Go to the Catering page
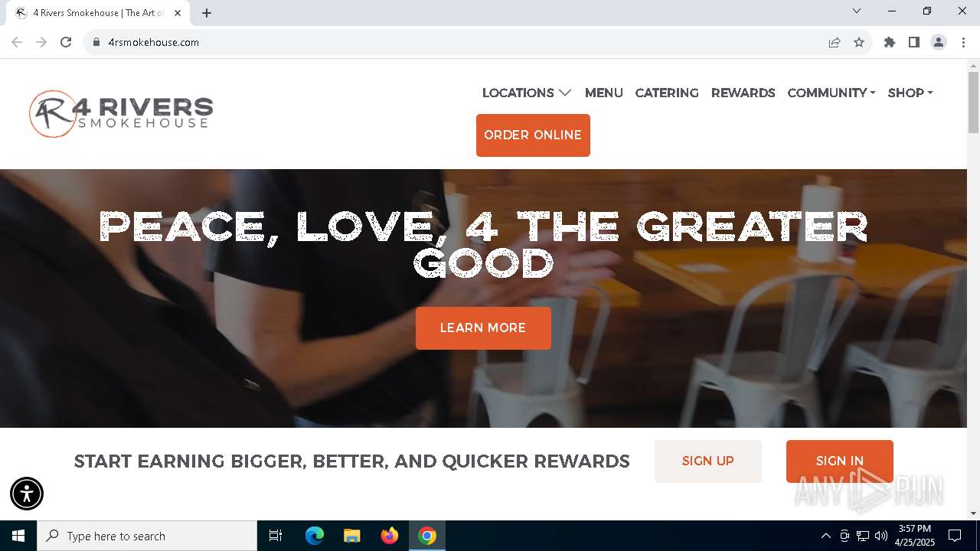The image size is (980, 551). tap(667, 93)
